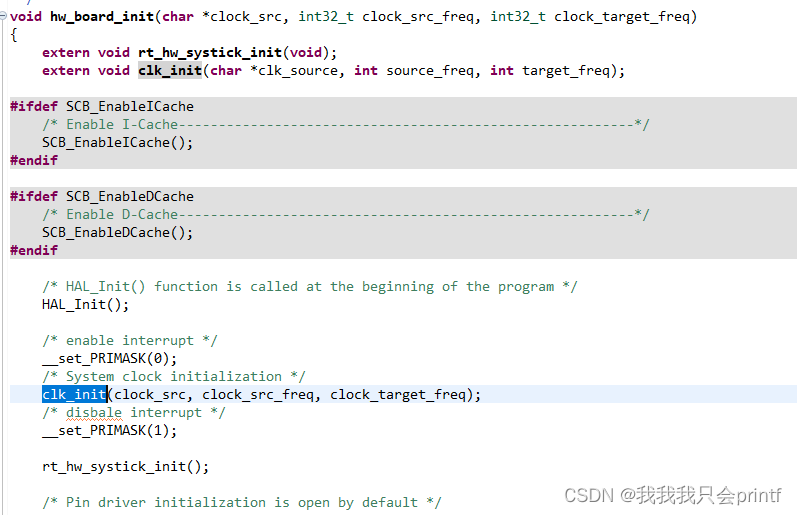Click the HAL_Init() function comment line
The width and height of the screenshot is (797, 515).
[x=310, y=287]
